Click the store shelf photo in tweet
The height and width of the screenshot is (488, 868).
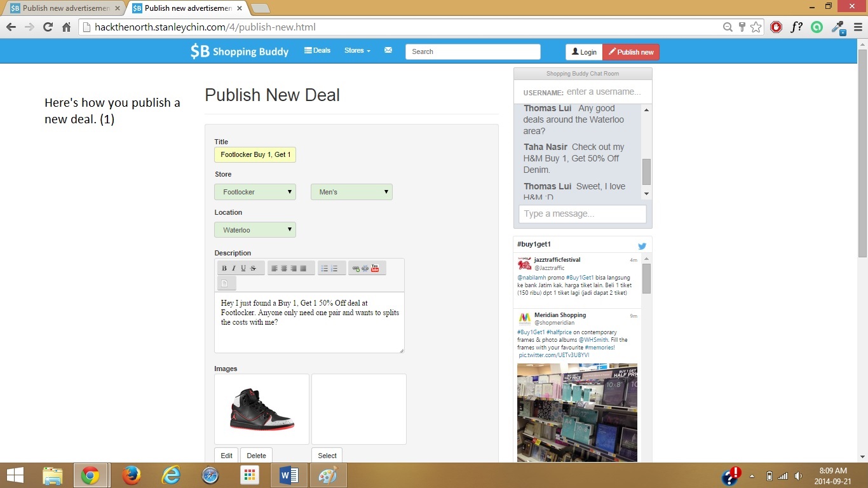click(577, 412)
